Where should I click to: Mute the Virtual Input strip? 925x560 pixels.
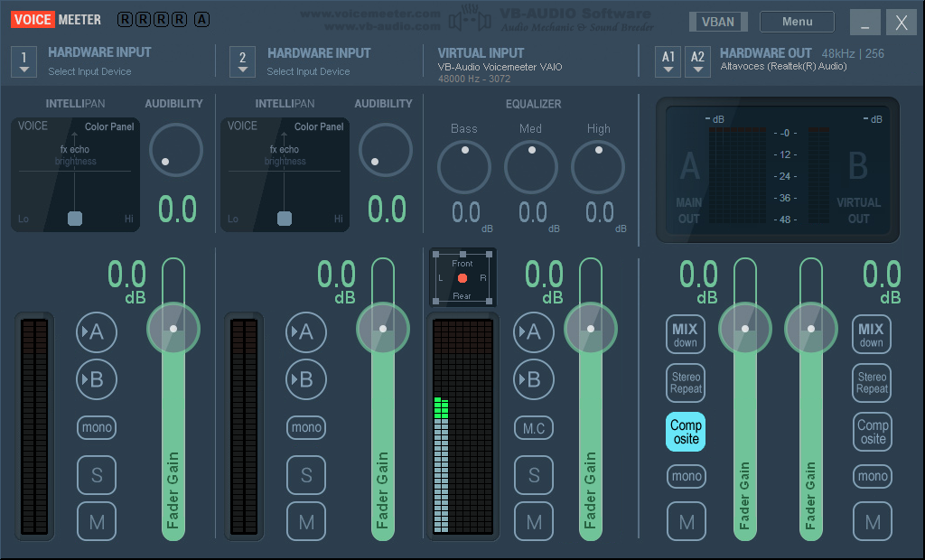point(534,522)
